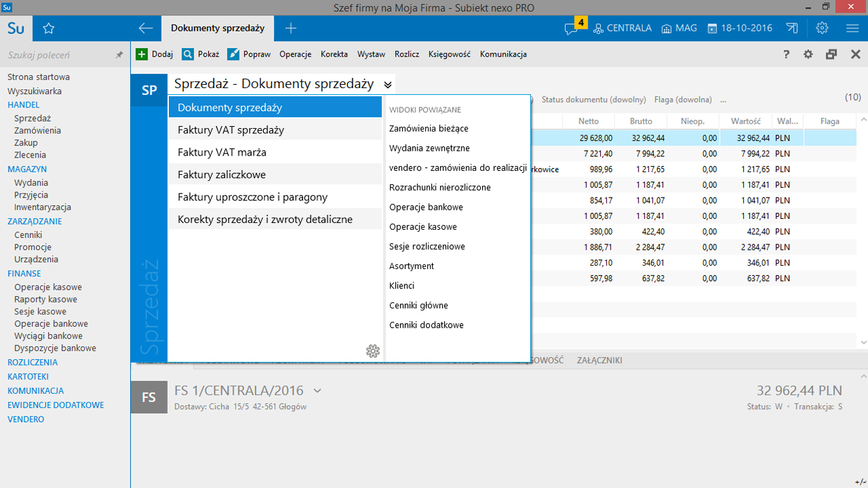Screen dimensions: 868x488
Task: Expand FS 1/CENTRALA/2016 document chevron
Action: 317,391
